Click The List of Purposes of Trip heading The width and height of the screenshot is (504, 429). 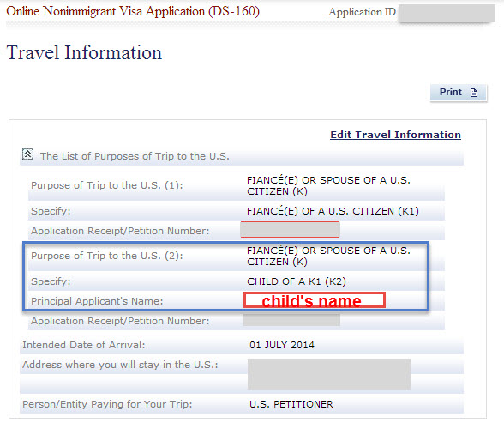pyautogui.click(x=135, y=156)
